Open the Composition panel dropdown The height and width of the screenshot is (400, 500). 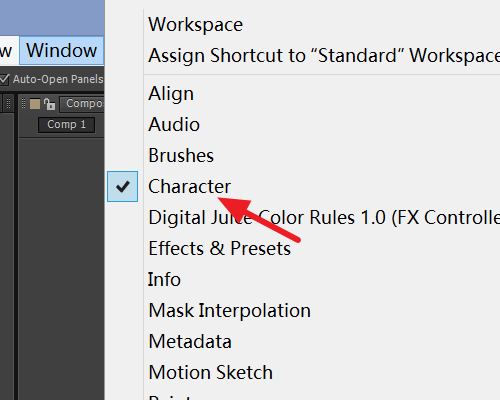(x=82, y=104)
